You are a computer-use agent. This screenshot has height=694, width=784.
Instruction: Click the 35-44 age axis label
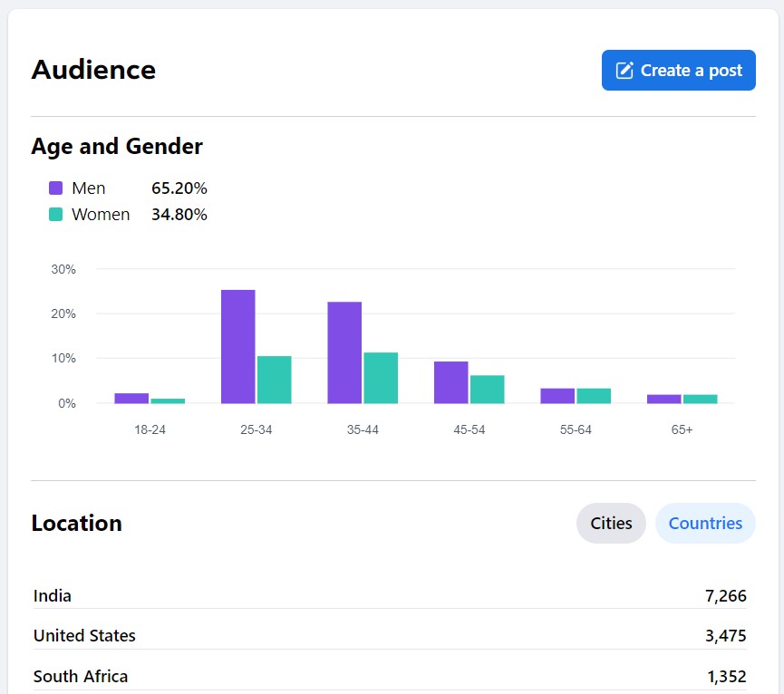click(363, 429)
